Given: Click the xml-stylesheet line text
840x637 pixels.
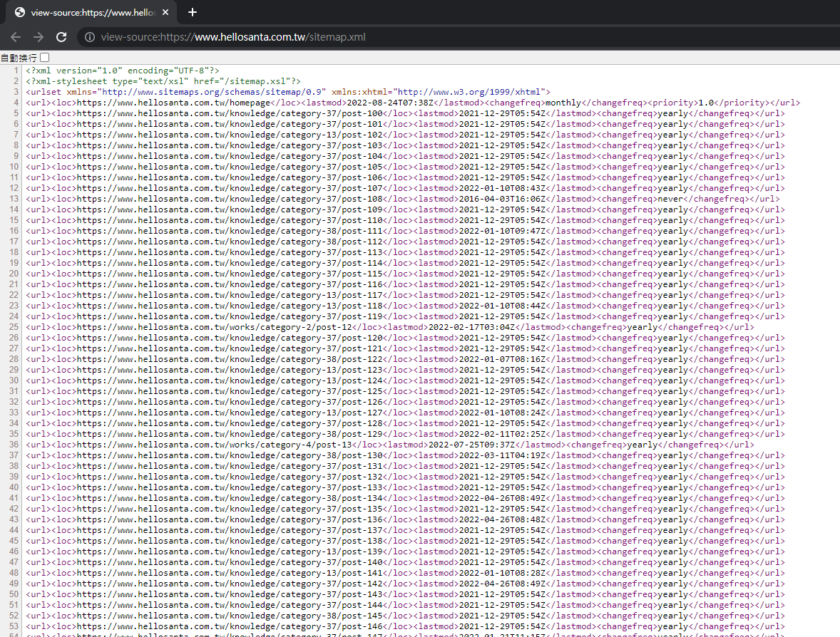Looking at the screenshot, I should pos(163,81).
